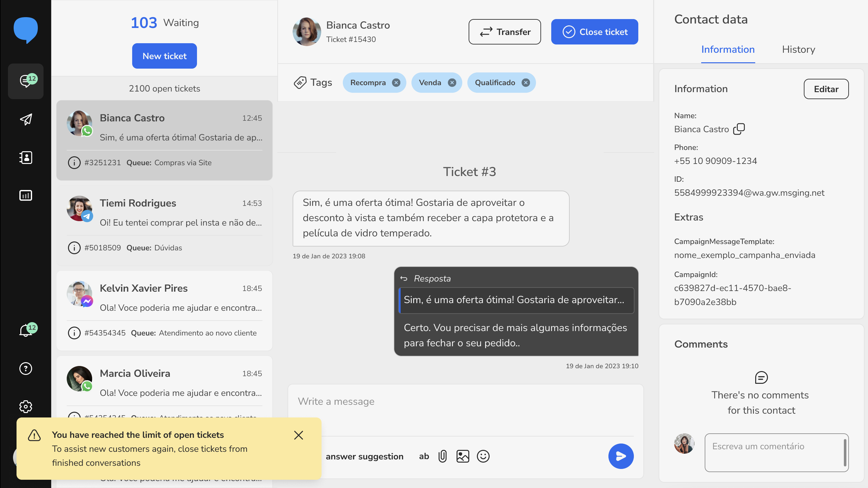The height and width of the screenshot is (488, 868).
Task: Click the info icon on ticket #5018509
Action: click(74, 248)
